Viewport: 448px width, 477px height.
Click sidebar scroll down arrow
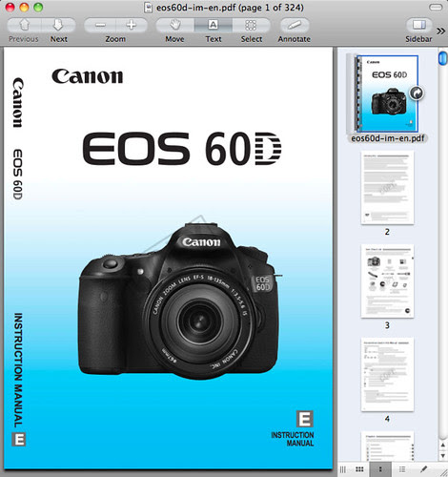coord(443,455)
